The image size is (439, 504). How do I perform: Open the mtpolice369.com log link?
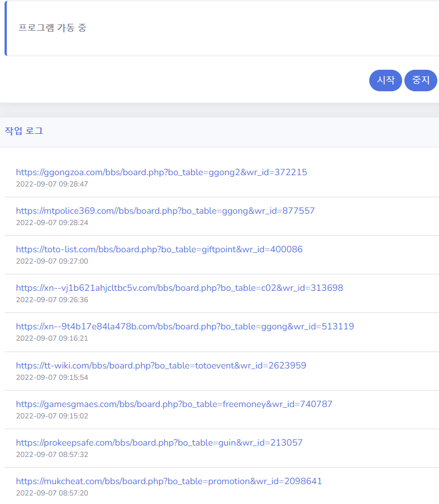(165, 211)
